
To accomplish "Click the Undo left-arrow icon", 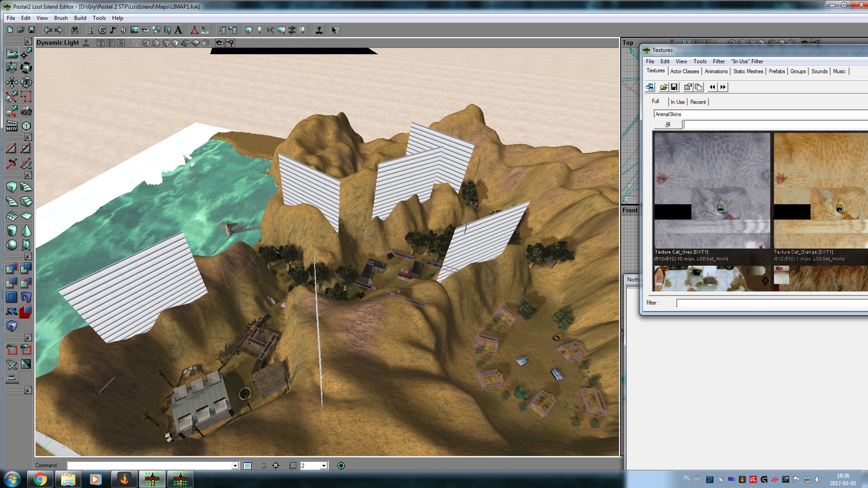I will (47, 30).
